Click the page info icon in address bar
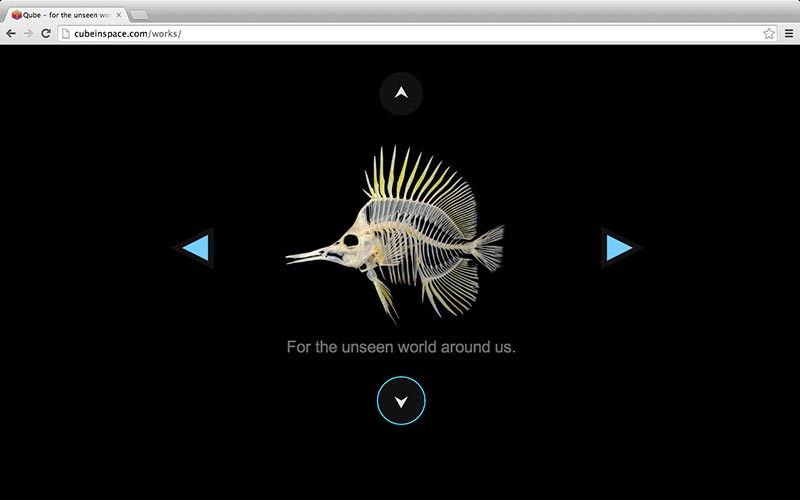Screen dimensions: 800x500 click(65, 33)
